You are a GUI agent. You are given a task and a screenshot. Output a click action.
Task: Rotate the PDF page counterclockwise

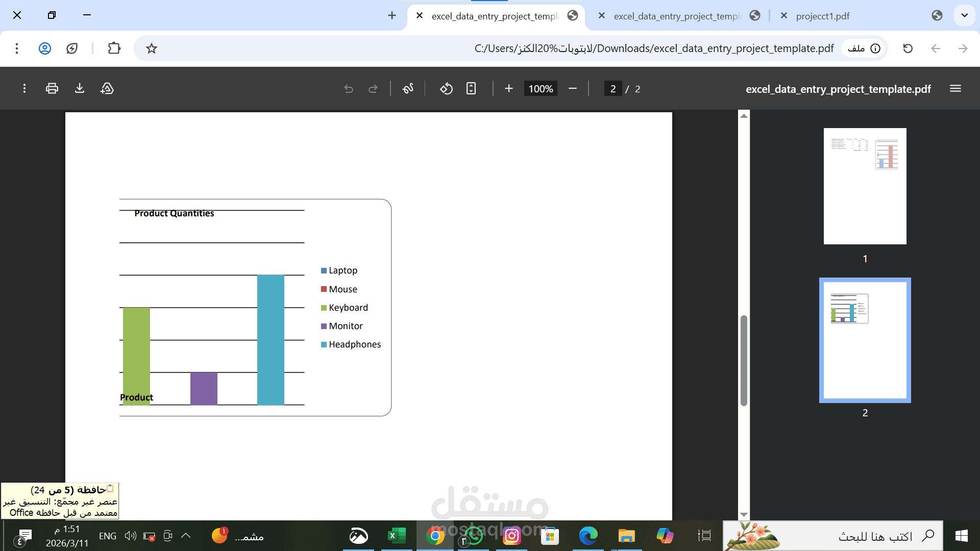(446, 88)
